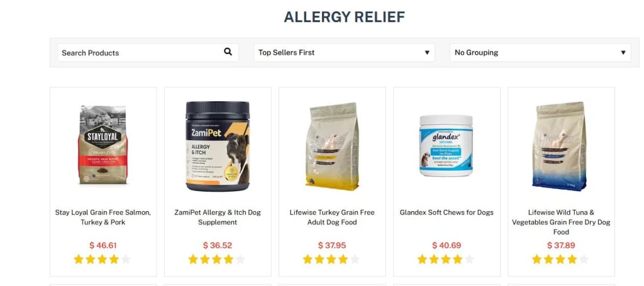Click the star rating under Glandex Soft Chews
This screenshot has height=286, width=644.
446,260
